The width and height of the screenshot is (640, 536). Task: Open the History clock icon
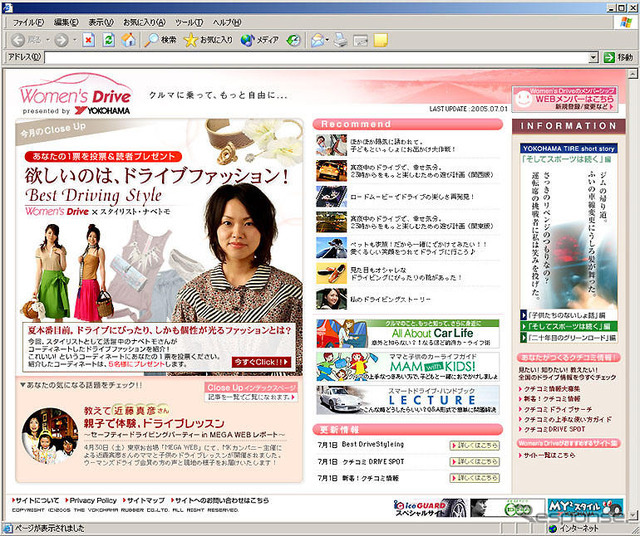[x=293, y=40]
